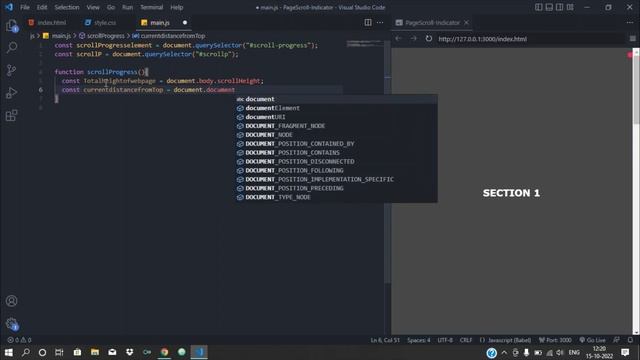The height and width of the screenshot is (360, 640).
Task: Select 'DOCUMENT_POSITION_PRECEDING' suggestion
Action: (x=336, y=188)
